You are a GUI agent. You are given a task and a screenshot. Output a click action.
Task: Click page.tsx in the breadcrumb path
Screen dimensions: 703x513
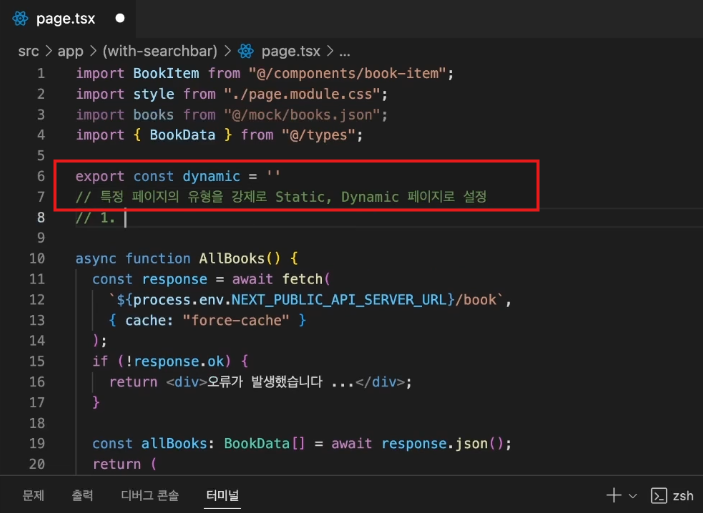point(291,51)
